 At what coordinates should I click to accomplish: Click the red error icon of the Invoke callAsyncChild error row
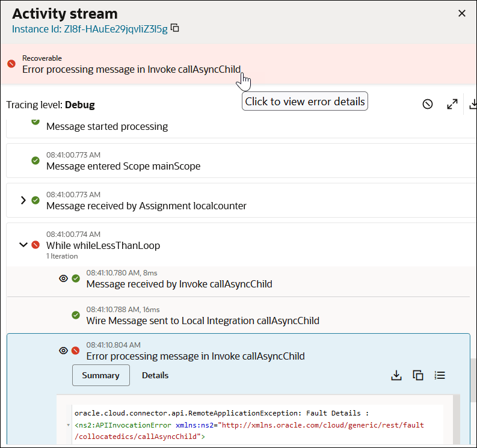[x=75, y=351]
